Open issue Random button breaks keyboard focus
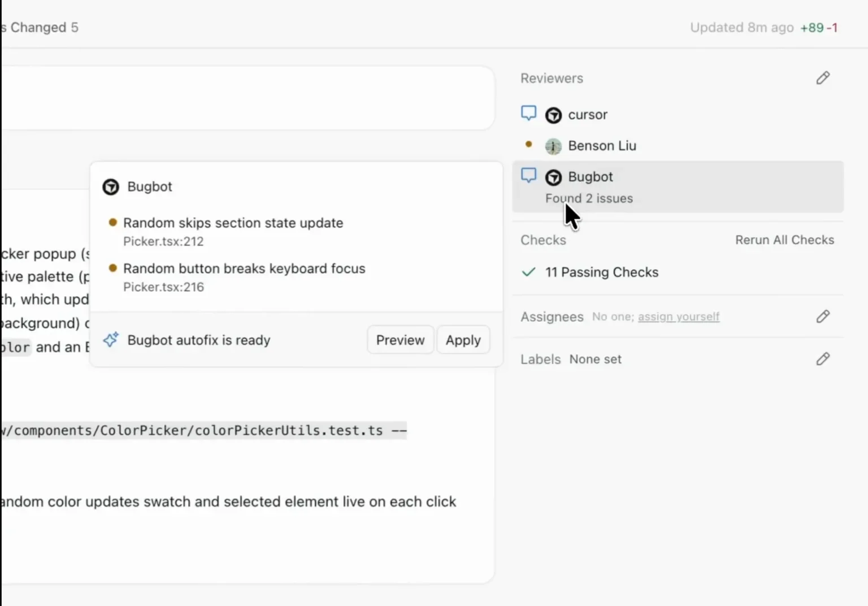This screenshot has width=868, height=606. (244, 269)
